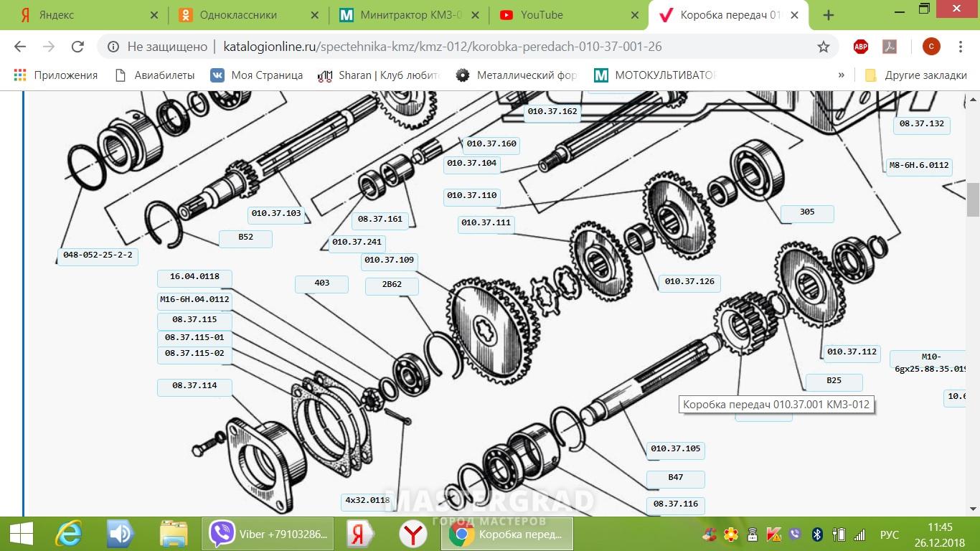Click part label 16.04.0118
This screenshot has width=980, height=551.
(x=194, y=277)
